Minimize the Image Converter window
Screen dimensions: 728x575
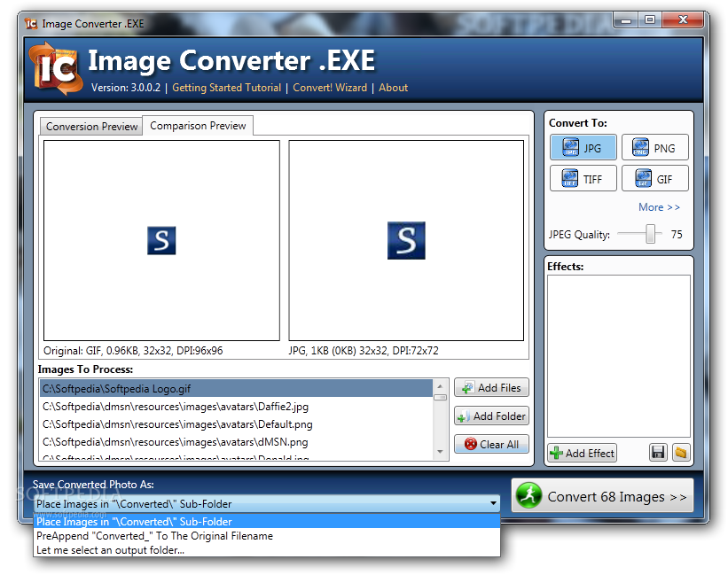[626, 19]
